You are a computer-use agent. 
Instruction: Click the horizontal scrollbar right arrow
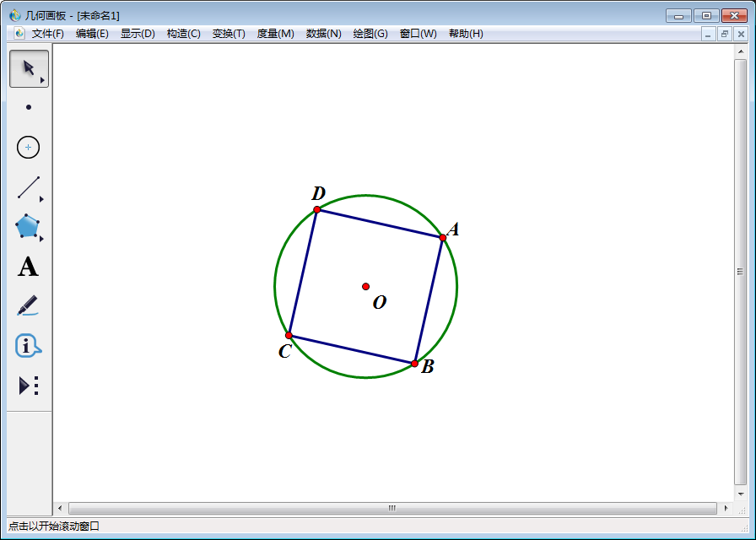726,508
